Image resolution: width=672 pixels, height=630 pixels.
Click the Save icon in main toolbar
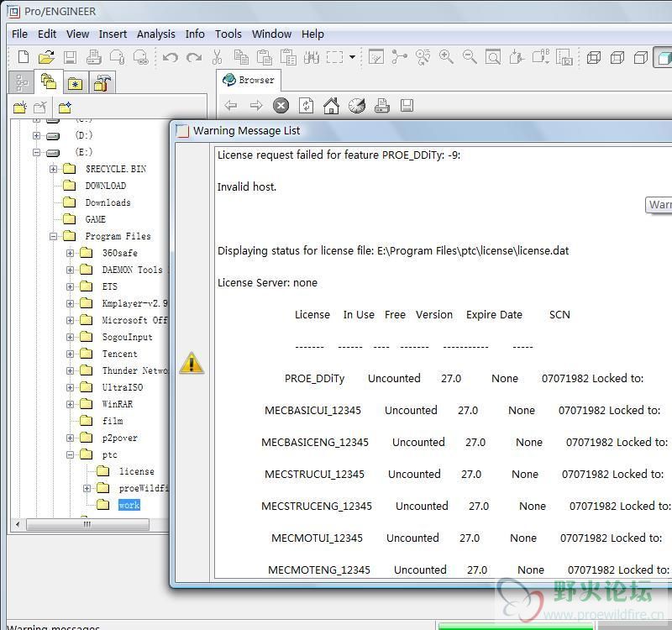coord(70,57)
